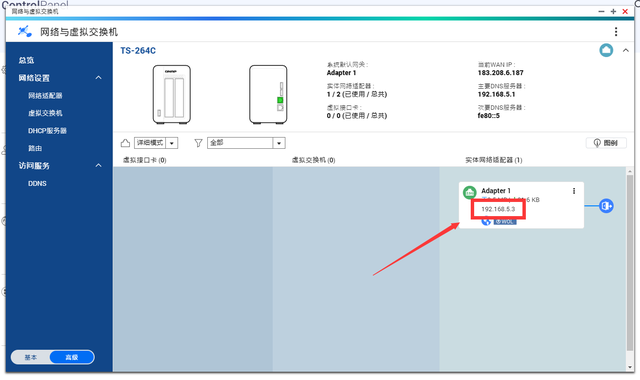The image size is (640, 380).
Task: Collapse the 访问服务 sidebar section
Action: coord(98,165)
